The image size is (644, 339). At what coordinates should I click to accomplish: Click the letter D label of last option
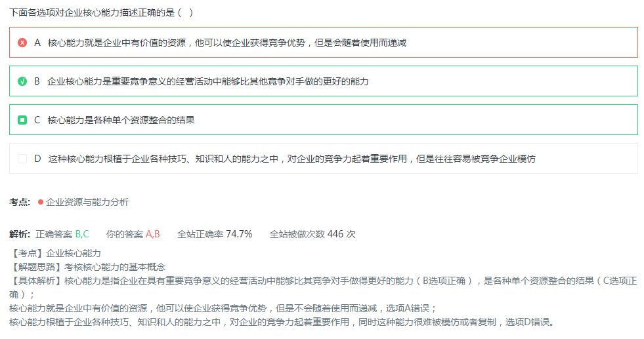[x=37, y=159]
